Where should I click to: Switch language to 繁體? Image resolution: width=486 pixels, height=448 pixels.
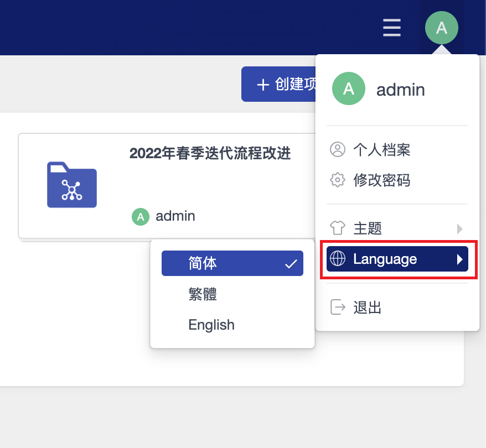tap(203, 294)
